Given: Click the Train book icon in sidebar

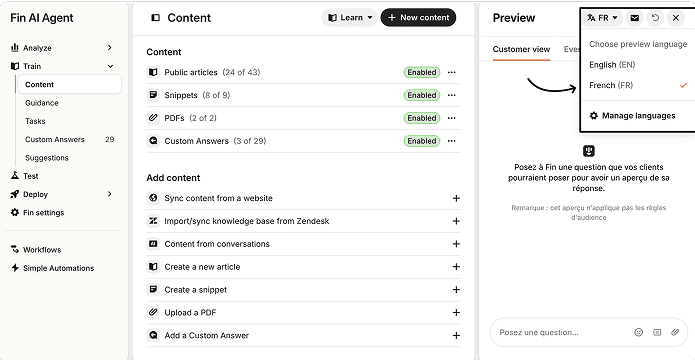Looking at the screenshot, I should (15, 66).
